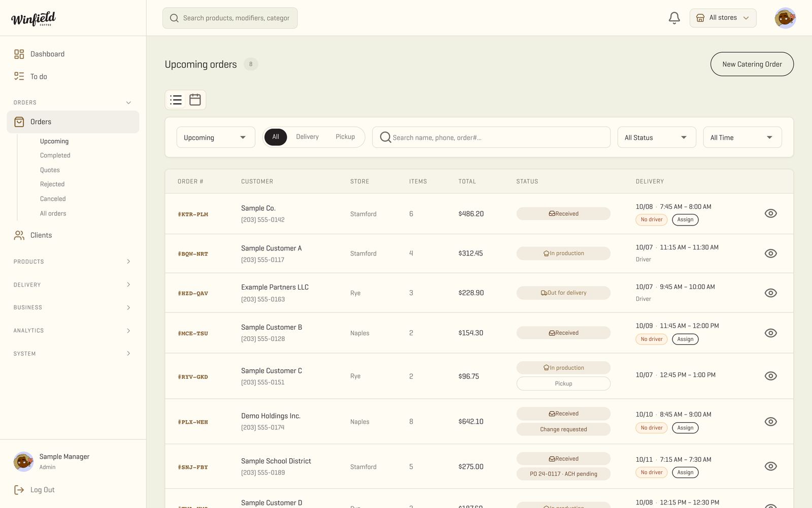This screenshot has height=508, width=812.
Task: Click the user avatar in top bar
Action: (785, 18)
